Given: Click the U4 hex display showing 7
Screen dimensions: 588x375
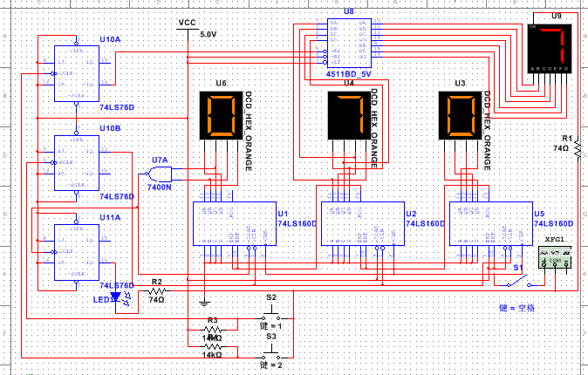Looking at the screenshot, I should (x=349, y=115).
